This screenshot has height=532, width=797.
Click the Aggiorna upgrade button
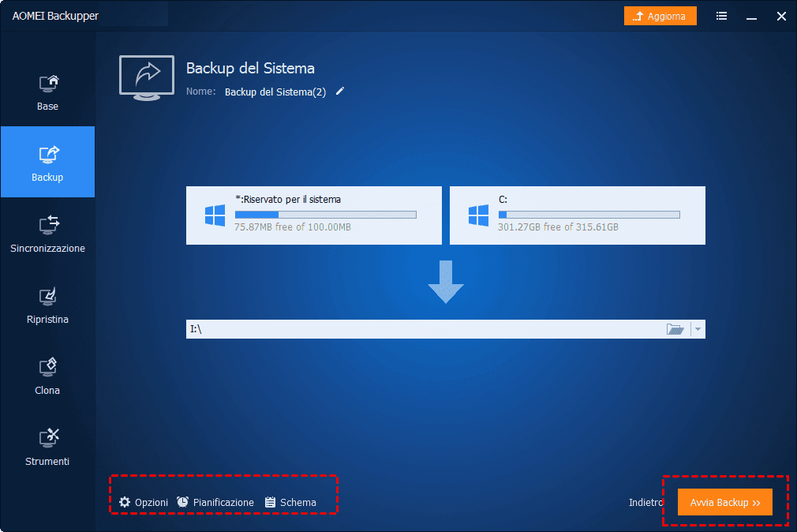(x=660, y=17)
